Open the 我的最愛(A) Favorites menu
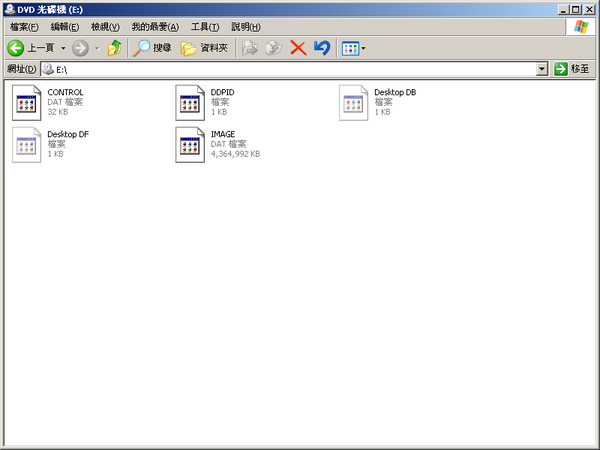The width and height of the screenshot is (600, 450). coord(155,27)
